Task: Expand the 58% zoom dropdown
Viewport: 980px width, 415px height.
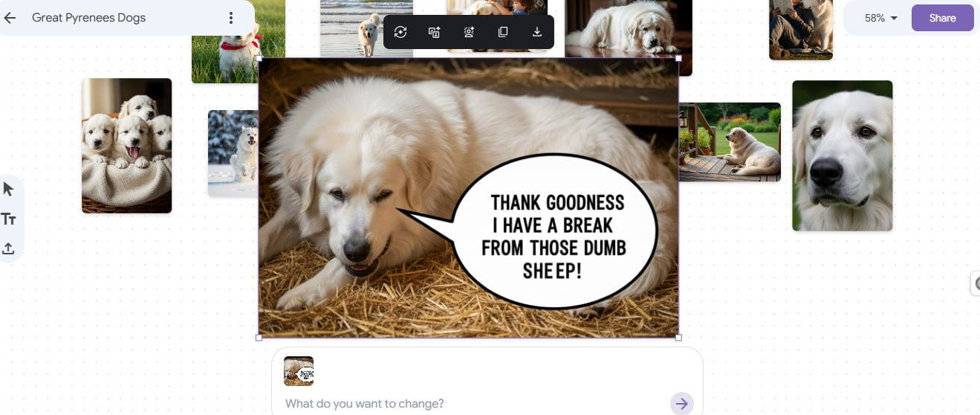Action: (881, 18)
